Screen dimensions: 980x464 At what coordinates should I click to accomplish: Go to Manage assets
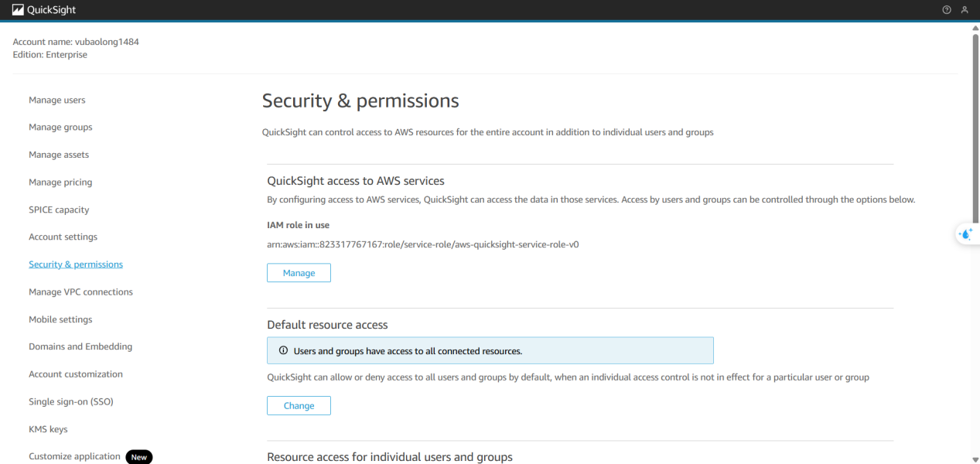(x=59, y=155)
